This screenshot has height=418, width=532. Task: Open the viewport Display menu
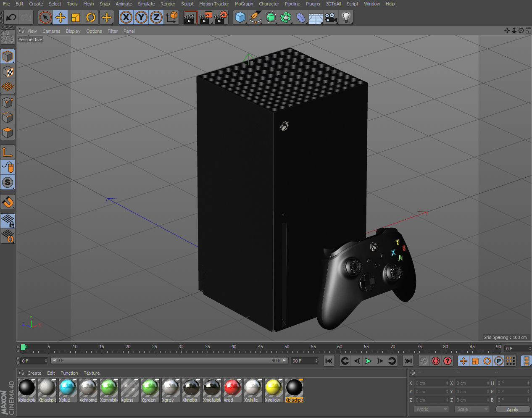pyautogui.click(x=73, y=31)
